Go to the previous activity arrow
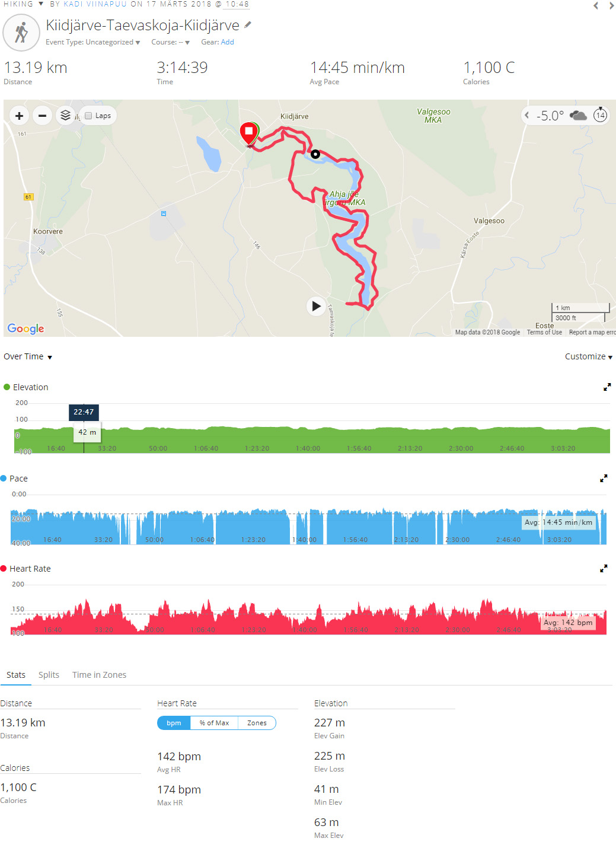This screenshot has height=848, width=616. [596, 6]
